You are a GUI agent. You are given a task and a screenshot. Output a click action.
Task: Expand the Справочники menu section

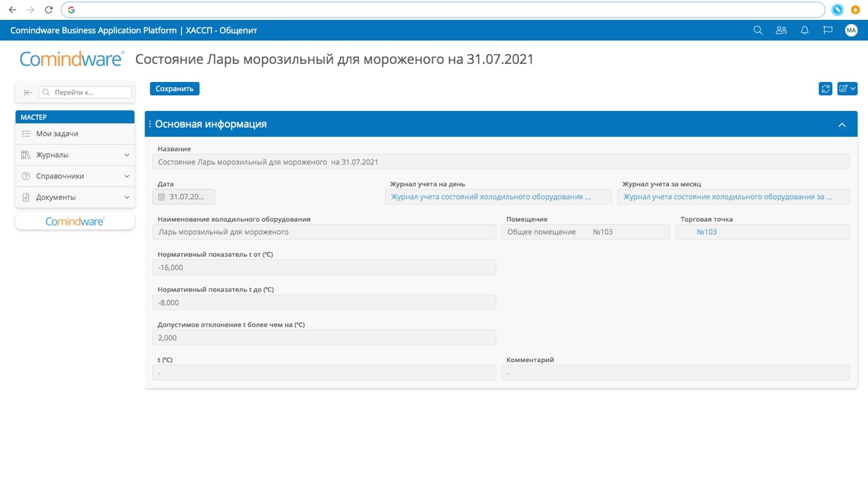75,176
